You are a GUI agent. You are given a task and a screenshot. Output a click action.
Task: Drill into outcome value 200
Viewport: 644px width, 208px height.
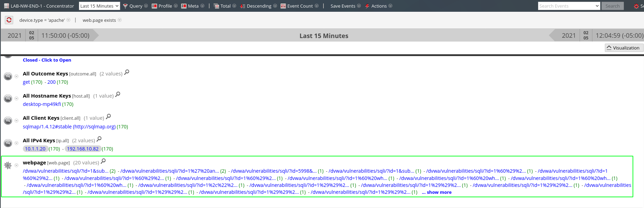pos(52,82)
